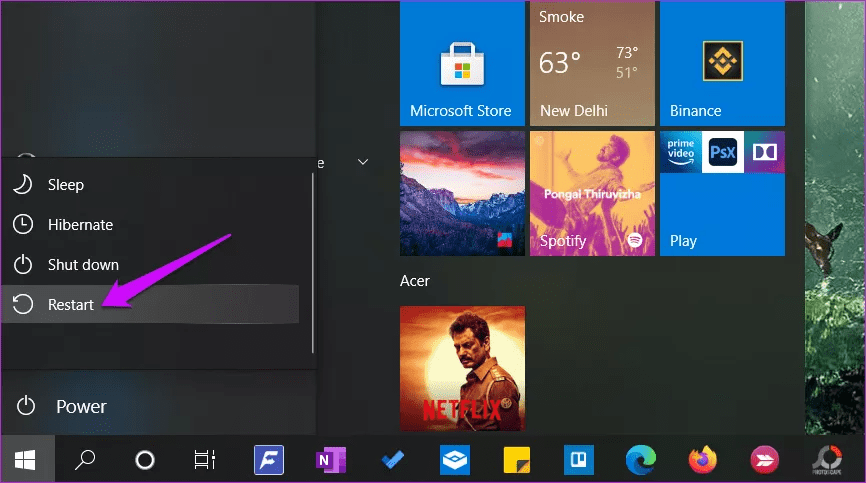
Task: Open the blue box app on taskbar
Action: [x=455, y=459]
